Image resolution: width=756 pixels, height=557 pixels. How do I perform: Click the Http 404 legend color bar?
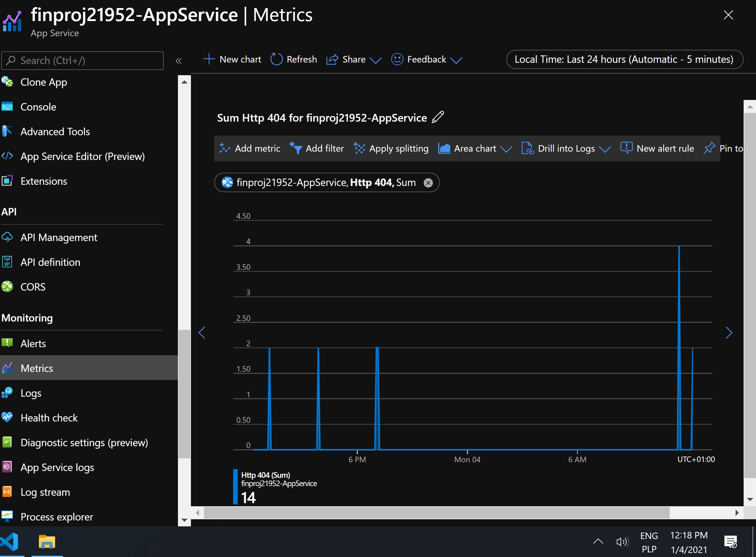[x=235, y=486]
